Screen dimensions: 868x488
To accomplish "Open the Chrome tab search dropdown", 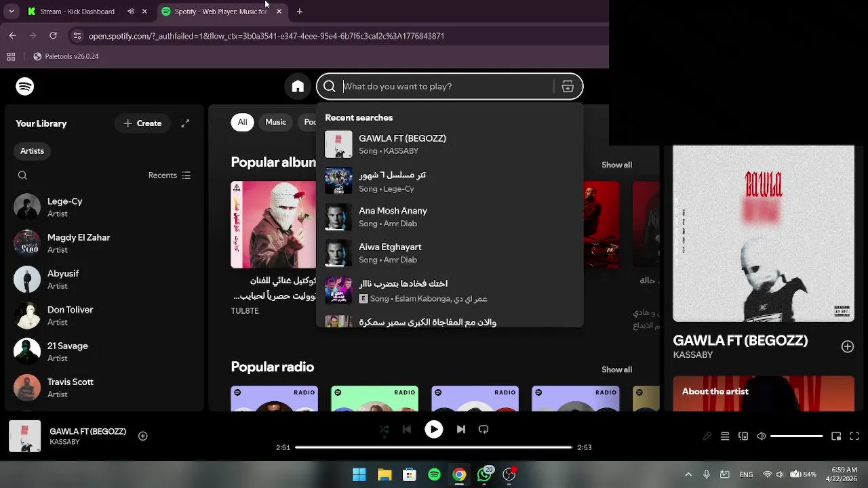I will click(12, 12).
